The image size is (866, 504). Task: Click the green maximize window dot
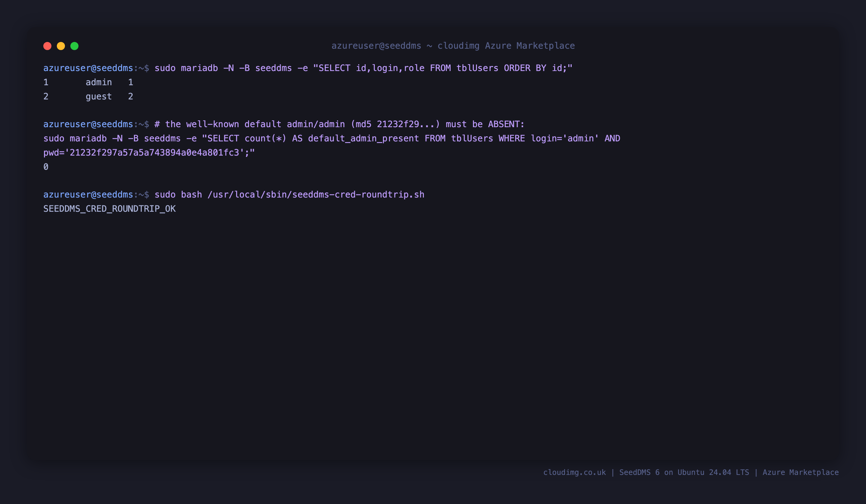(74, 46)
